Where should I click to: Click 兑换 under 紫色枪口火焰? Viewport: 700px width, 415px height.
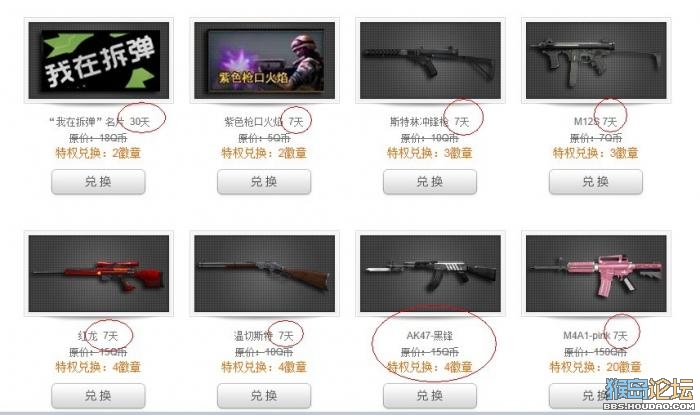264,182
